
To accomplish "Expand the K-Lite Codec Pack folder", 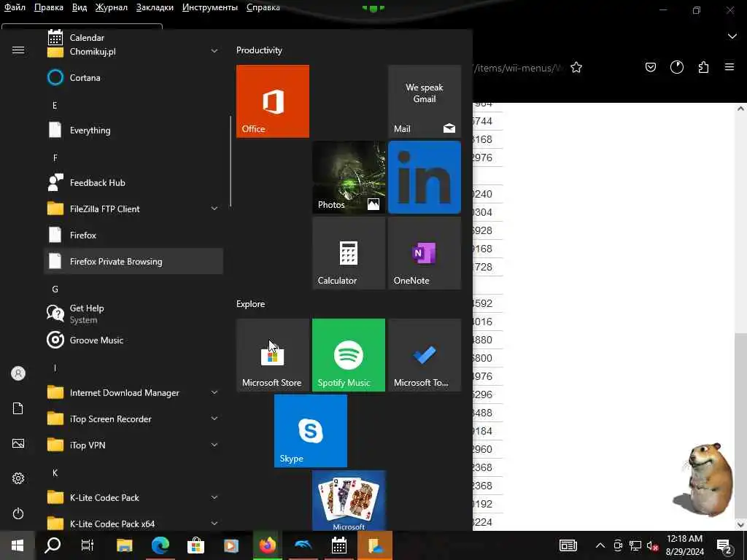I will pyautogui.click(x=133, y=497).
